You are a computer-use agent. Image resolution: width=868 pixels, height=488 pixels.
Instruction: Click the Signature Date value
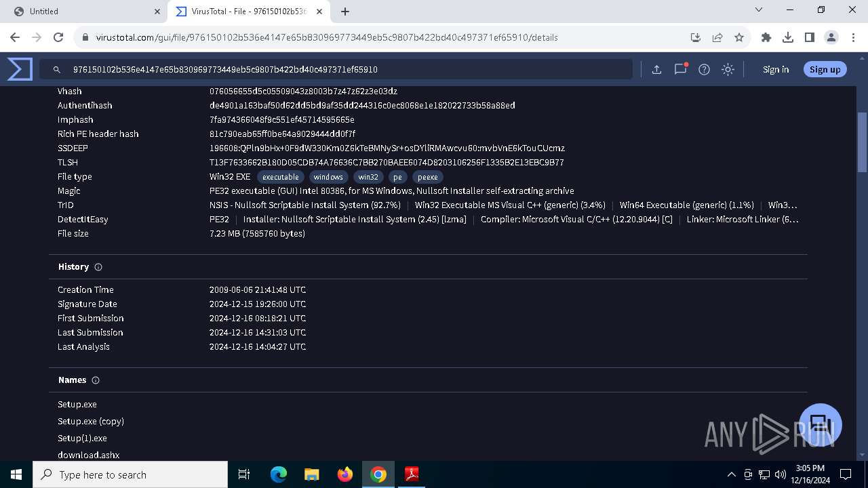coord(258,304)
